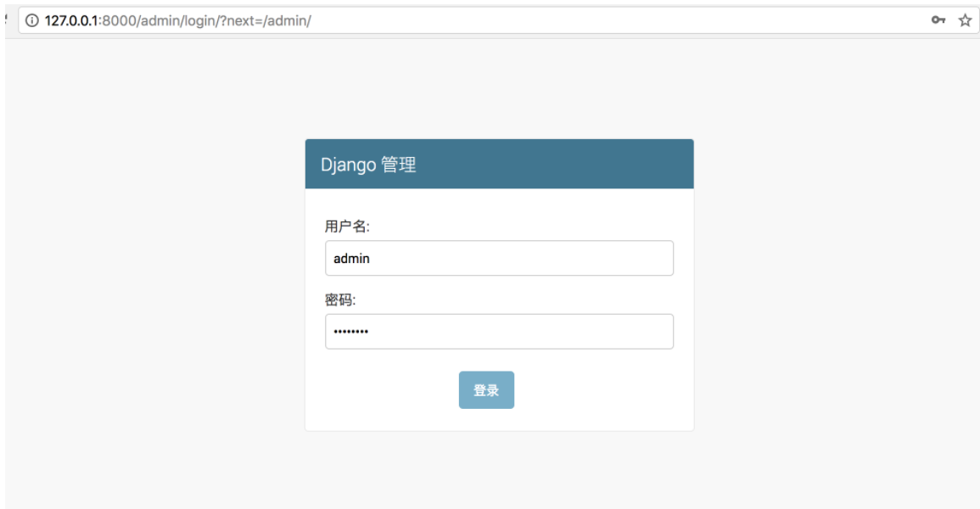Click the 登录 login button

click(486, 390)
